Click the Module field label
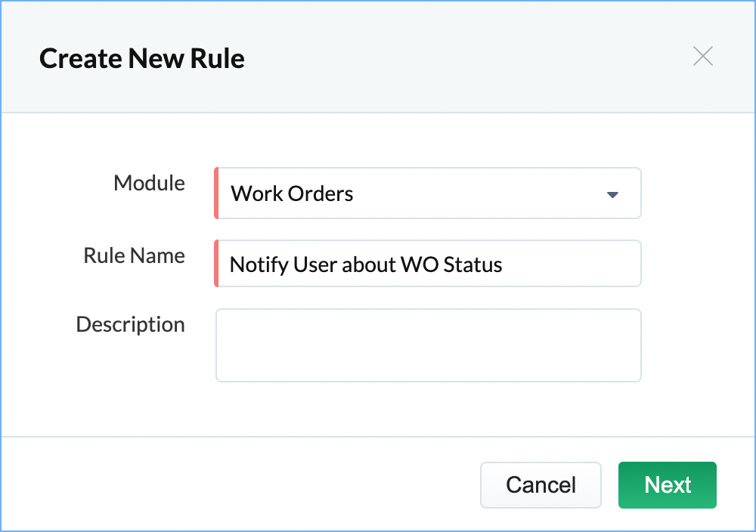This screenshot has height=532, width=756. tap(149, 183)
